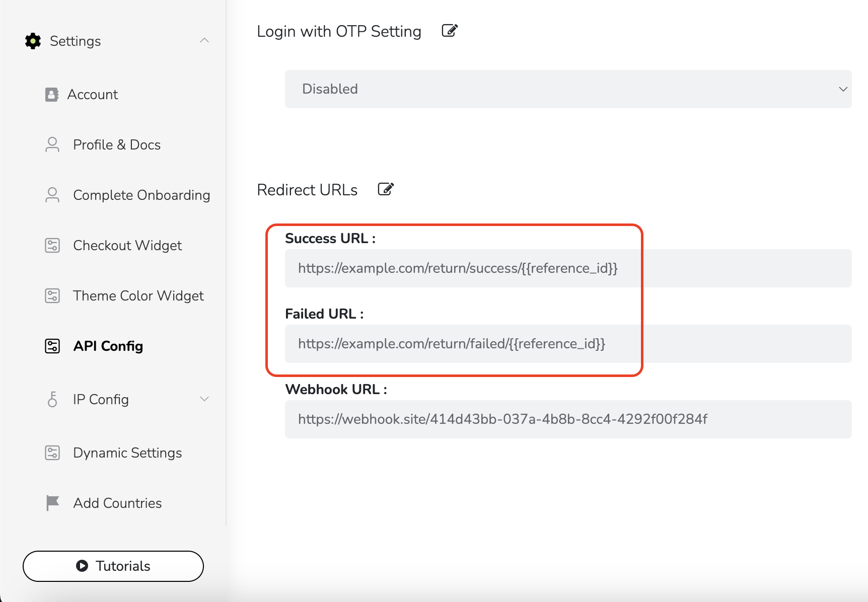Click the Redirect URLs edit icon

(386, 190)
